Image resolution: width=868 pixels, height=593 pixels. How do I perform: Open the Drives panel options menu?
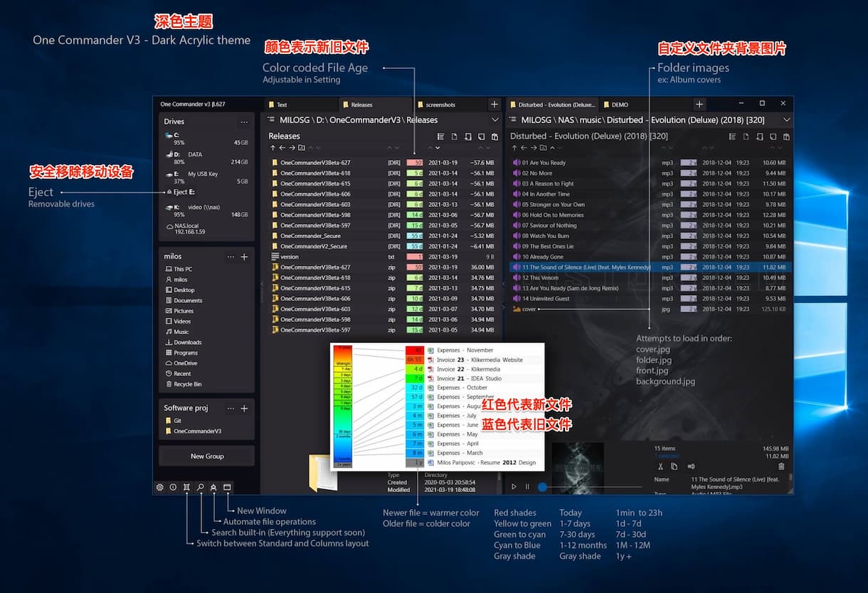(245, 121)
